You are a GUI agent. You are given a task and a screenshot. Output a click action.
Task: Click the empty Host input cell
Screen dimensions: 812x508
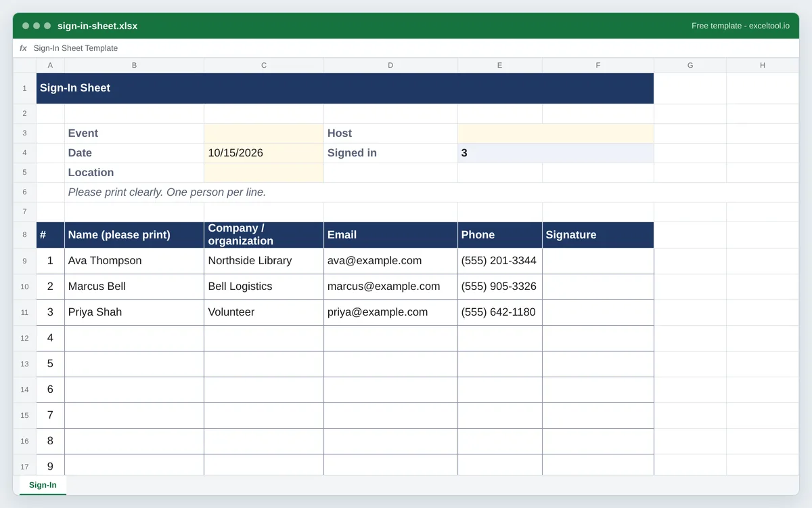[x=556, y=133]
